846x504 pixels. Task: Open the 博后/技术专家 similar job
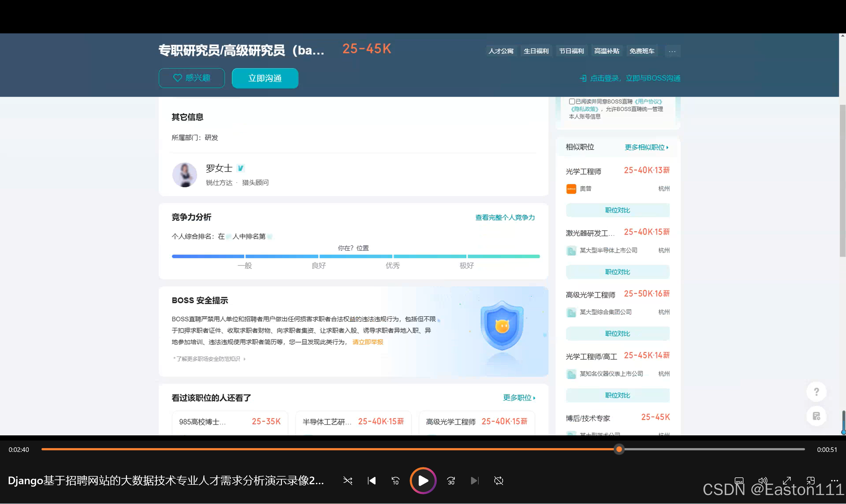588,418
